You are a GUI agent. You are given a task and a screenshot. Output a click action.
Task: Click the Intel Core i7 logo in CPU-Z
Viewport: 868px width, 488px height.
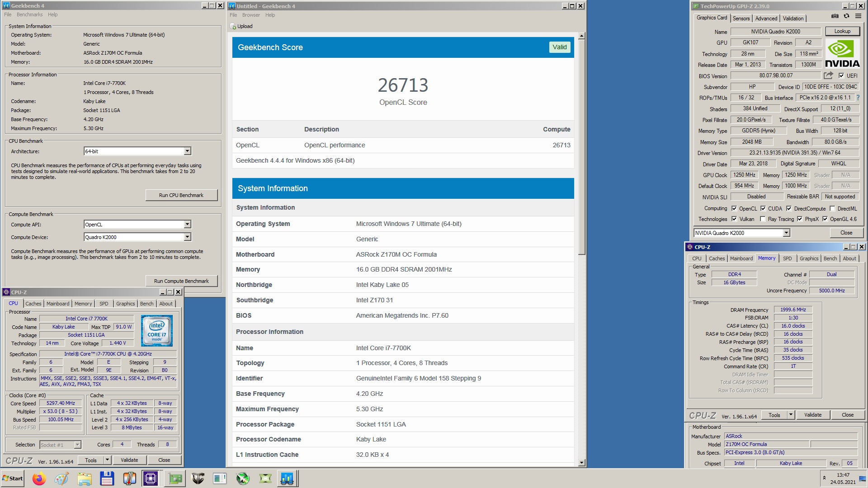coord(156,331)
